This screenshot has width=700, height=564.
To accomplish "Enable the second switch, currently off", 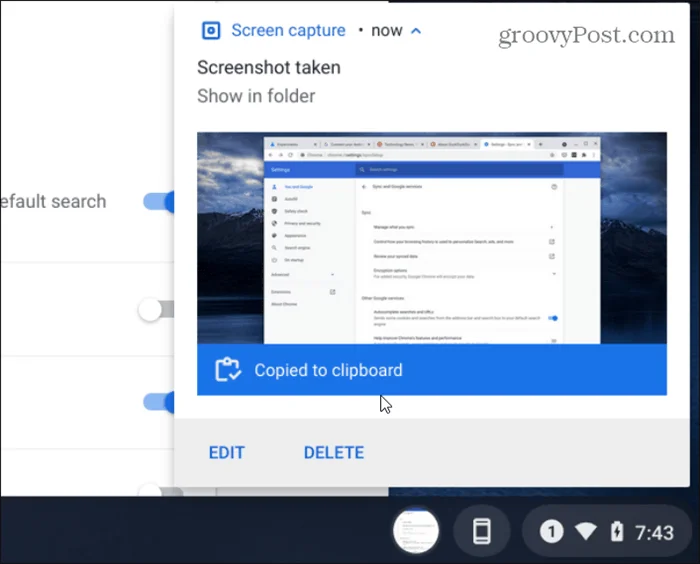I will pyautogui.click(x=156, y=309).
